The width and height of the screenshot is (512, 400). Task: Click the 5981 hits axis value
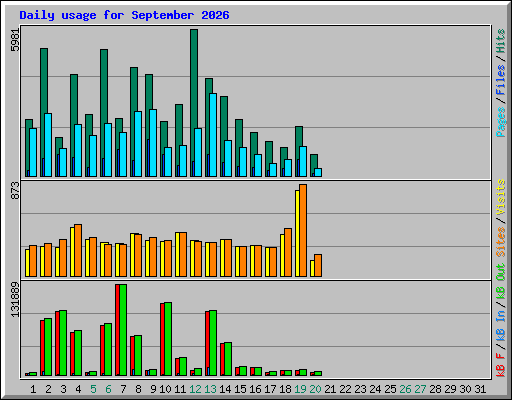pyautogui.click(x=15, y=40)
